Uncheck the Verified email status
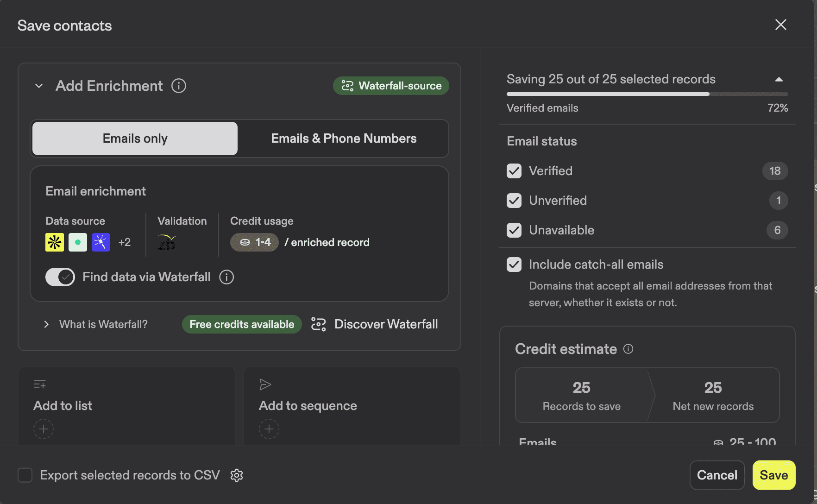817x504 pixels. pos(514,170)
